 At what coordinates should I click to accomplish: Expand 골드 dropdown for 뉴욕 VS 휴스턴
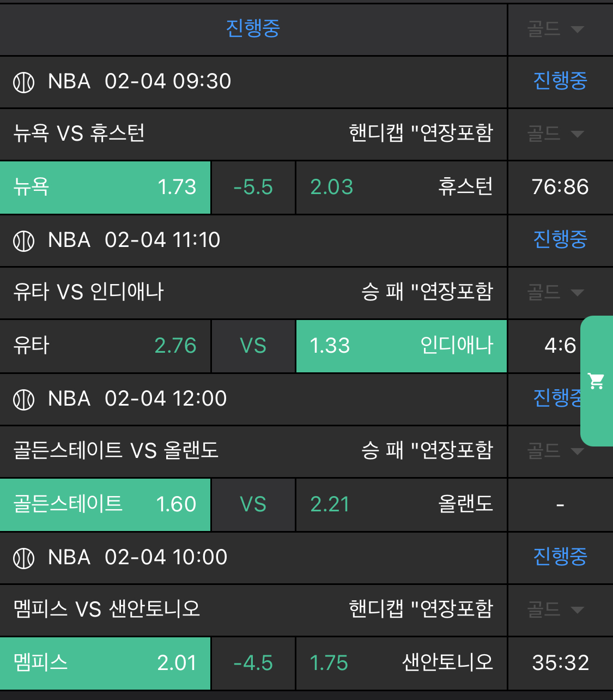point(555,134)
